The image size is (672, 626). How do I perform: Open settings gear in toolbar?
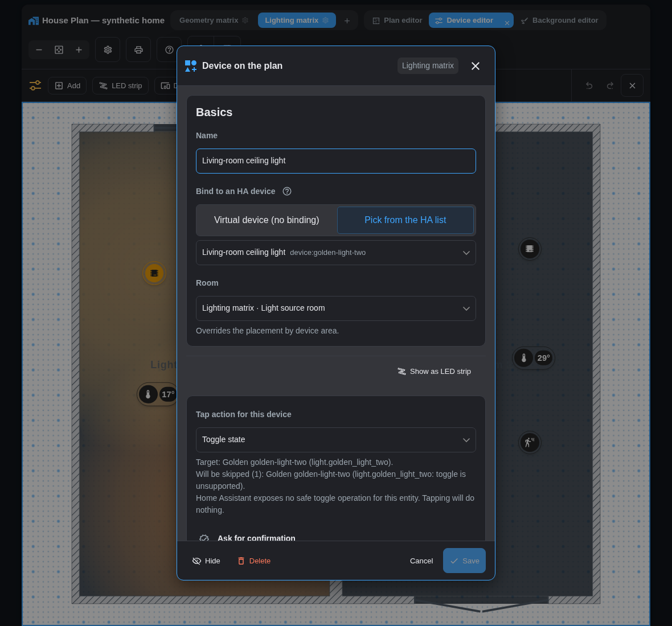point(108,50)
